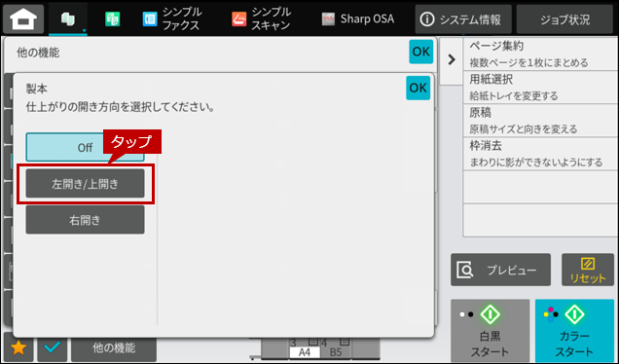The height and width of the screenshot is (364, 619).
Task: Tap the yellow reset icon
Action: click(x=588, y=264)
